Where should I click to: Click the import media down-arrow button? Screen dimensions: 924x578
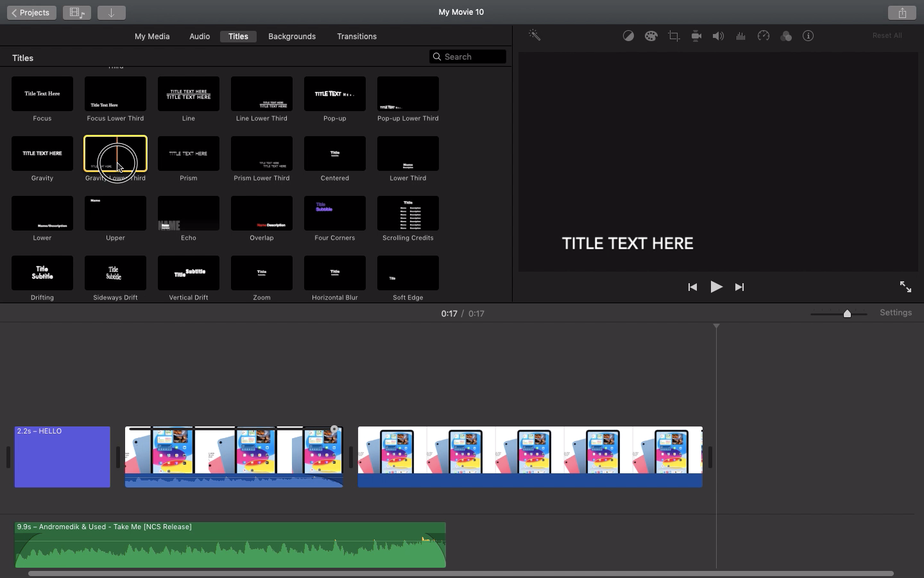tap(112, 13)
